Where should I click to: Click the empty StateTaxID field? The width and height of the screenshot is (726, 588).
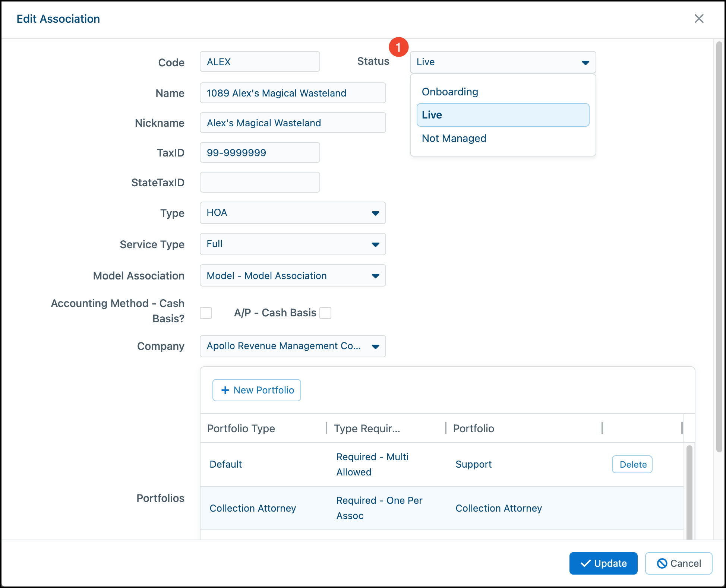coord(260,183)
